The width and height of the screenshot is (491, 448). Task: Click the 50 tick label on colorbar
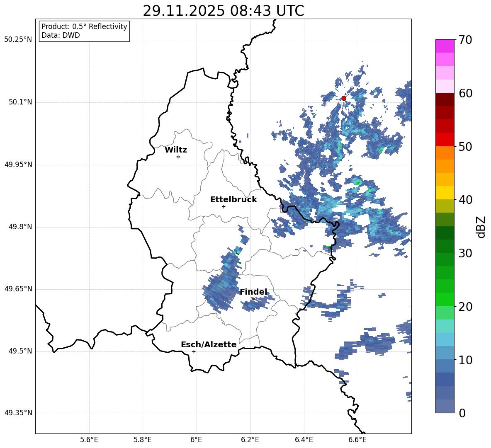click(x=465, y=146)
